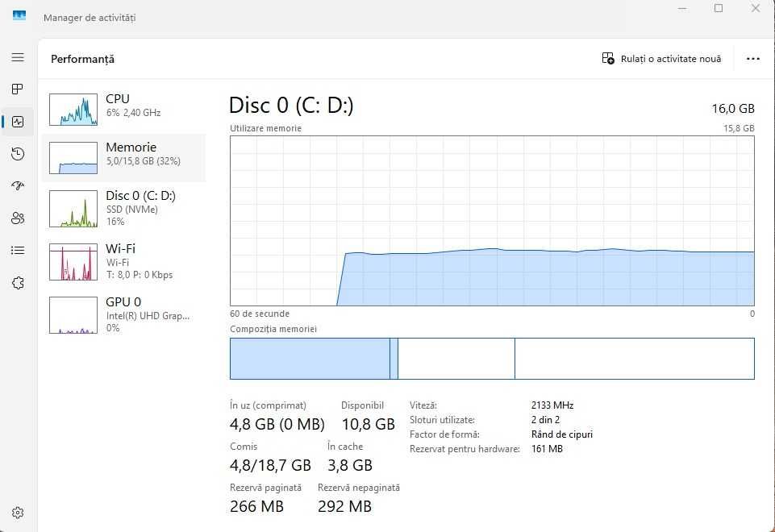Maximize the Task Manager window
Screen dimensions: 775x532
(719, 8)
